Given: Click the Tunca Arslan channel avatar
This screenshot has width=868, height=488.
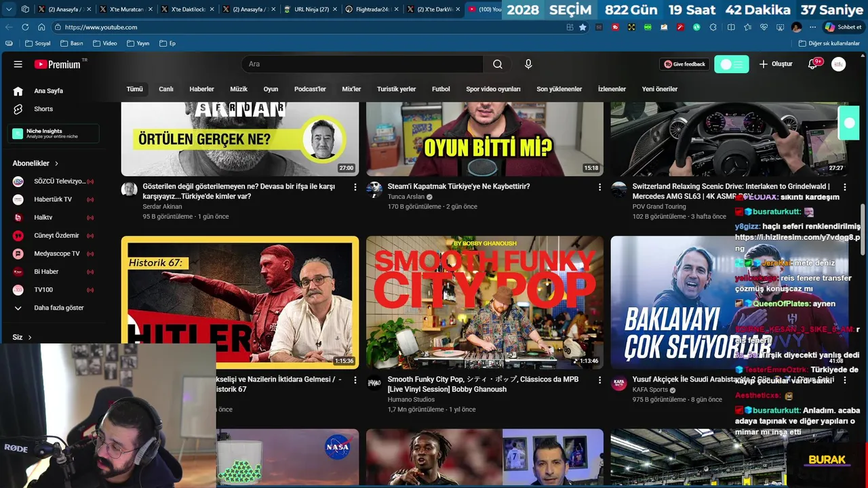Looking at the screenshot, I should pos(374,190).
